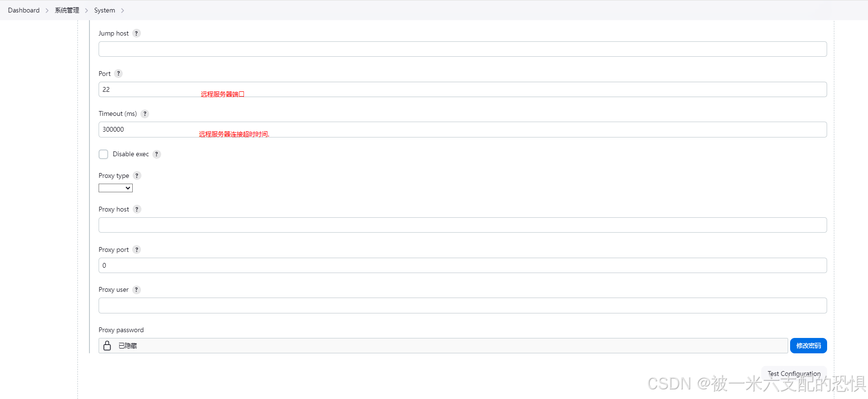Show help for Timeout (ms)
Viewport: 868px width, 399px height.
click(145, 114)
